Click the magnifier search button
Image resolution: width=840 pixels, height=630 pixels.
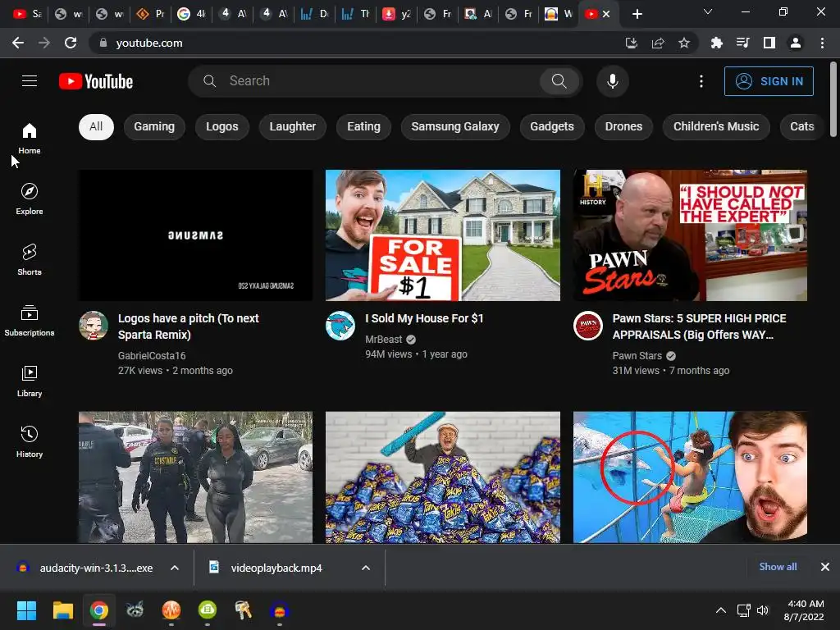(x=559, y=81)
